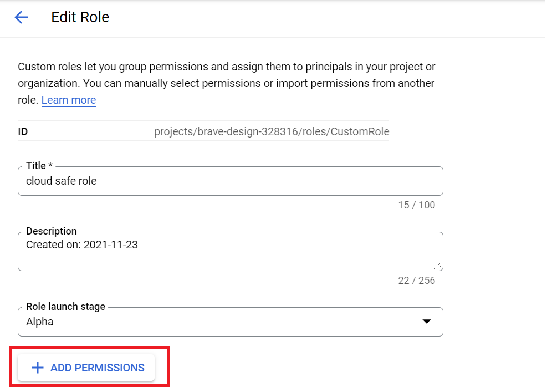547x392 pixels.
Task: Select the Alpha value in launch stage
Action: pyautogui.click(x=40, y=322)
